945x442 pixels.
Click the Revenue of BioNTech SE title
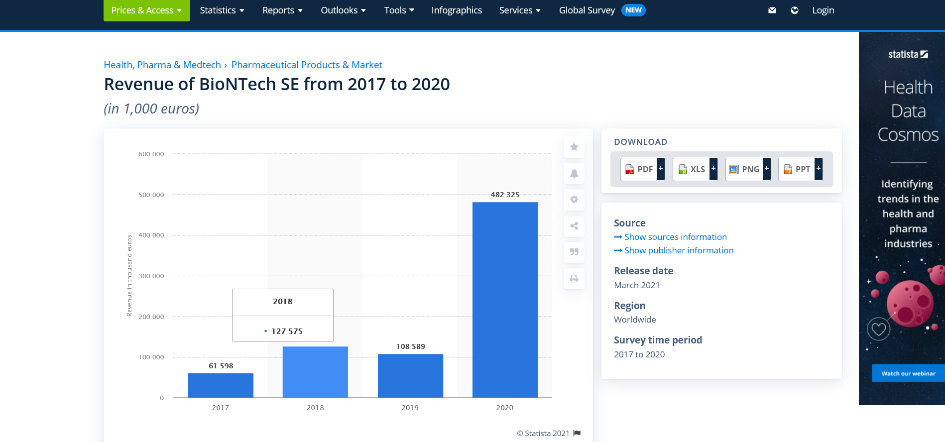pyautogui.click(x=277, y=84)
